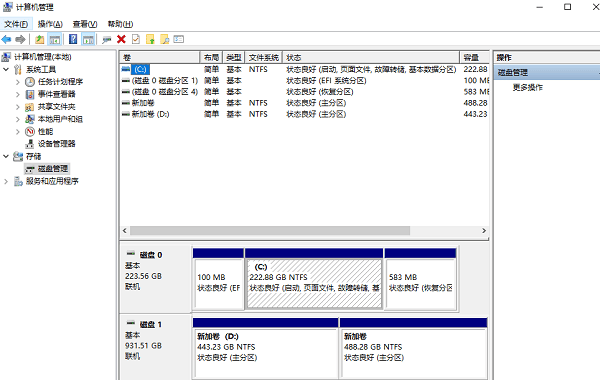This screenshot has width=600, height=380.
Task: Toggle the action pane show/hide icon
Action: (x=88, y=39)
